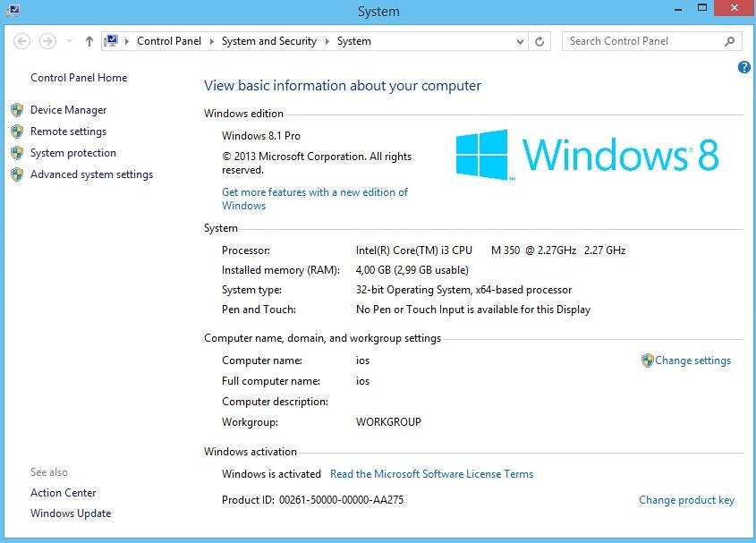756x543 pixels.
Task: Close the System window
Action: [735, 8]
